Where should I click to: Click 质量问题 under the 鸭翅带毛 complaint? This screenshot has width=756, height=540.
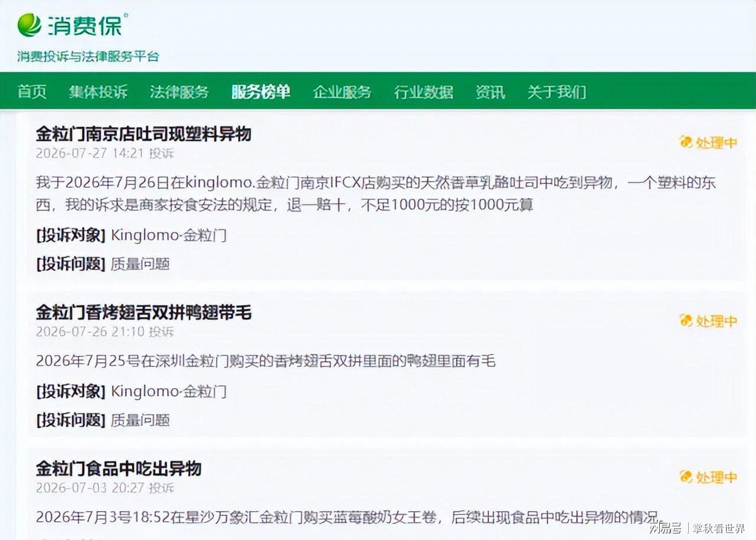(x=141, y=420)
